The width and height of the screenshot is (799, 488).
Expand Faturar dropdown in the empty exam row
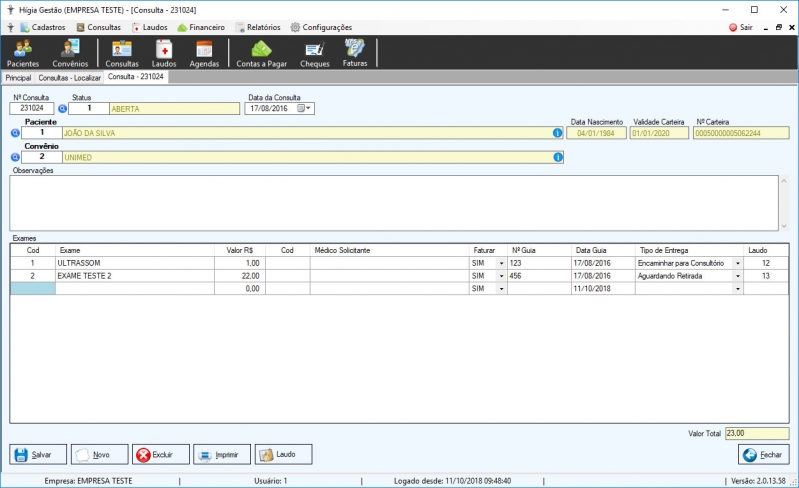501,289
